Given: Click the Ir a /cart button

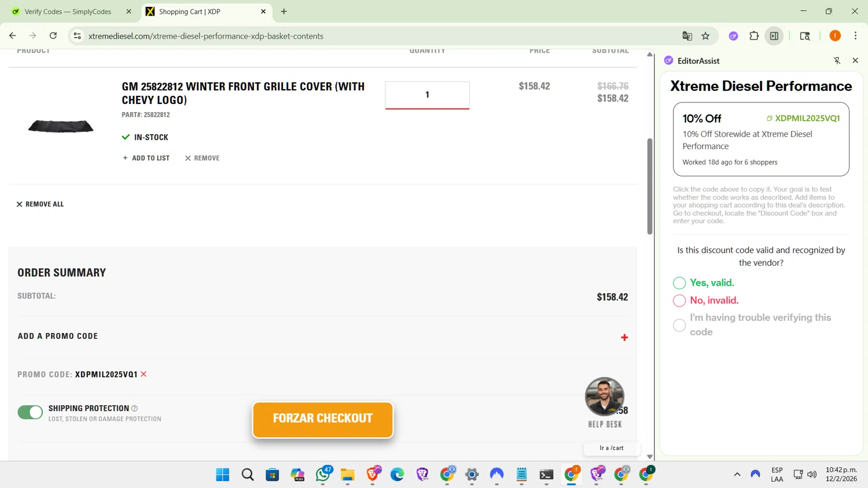Looking at the screenshot, I should coord(612,448).
